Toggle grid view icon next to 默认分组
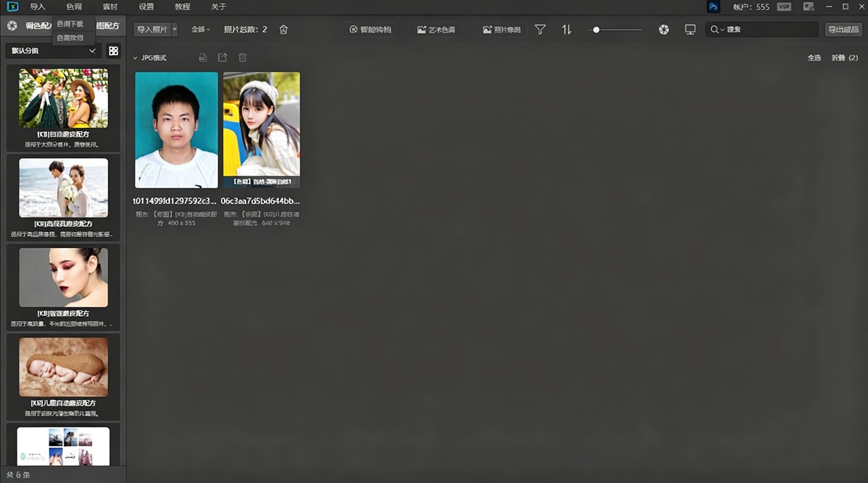 (x=114, y=51)
